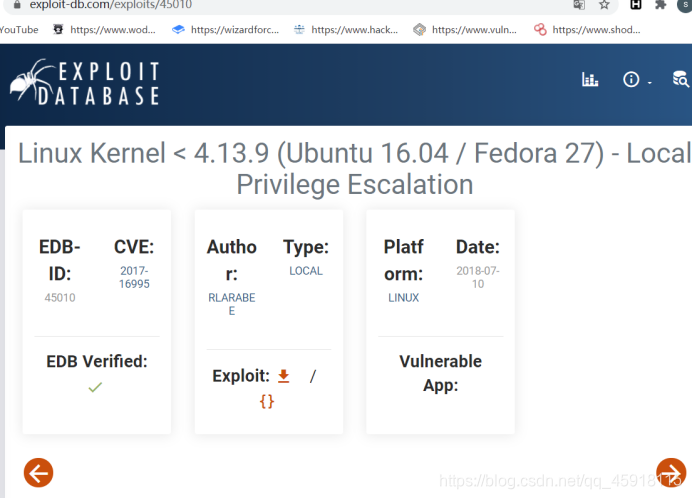Image resolution: width=692 pixels, height=499 pixels.
Task: Click the exploit-db.com address bar URL
Action: [x=111, y=5]
